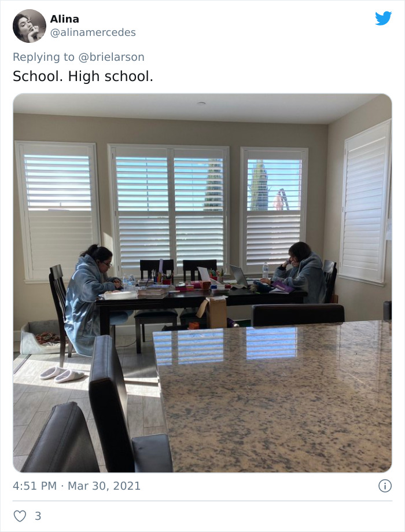Screen dimensions: 405x532
Task: Click the display name Alina
Action: 64,19
